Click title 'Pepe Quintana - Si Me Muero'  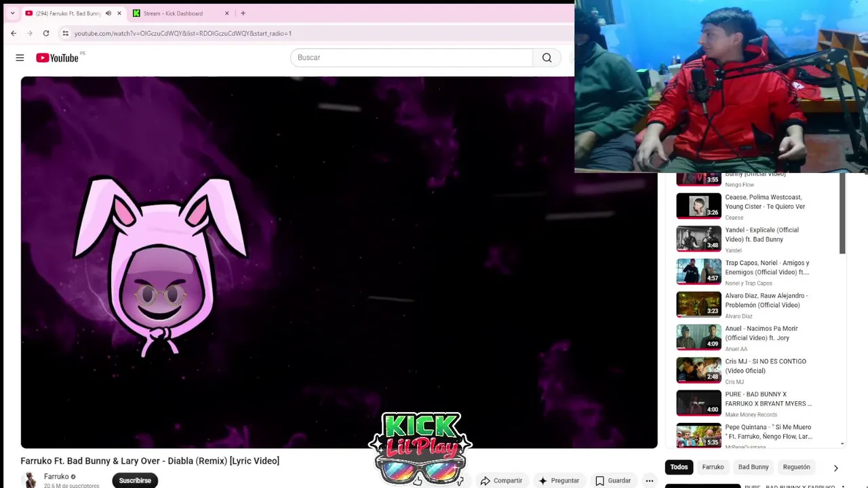point(768,432)
